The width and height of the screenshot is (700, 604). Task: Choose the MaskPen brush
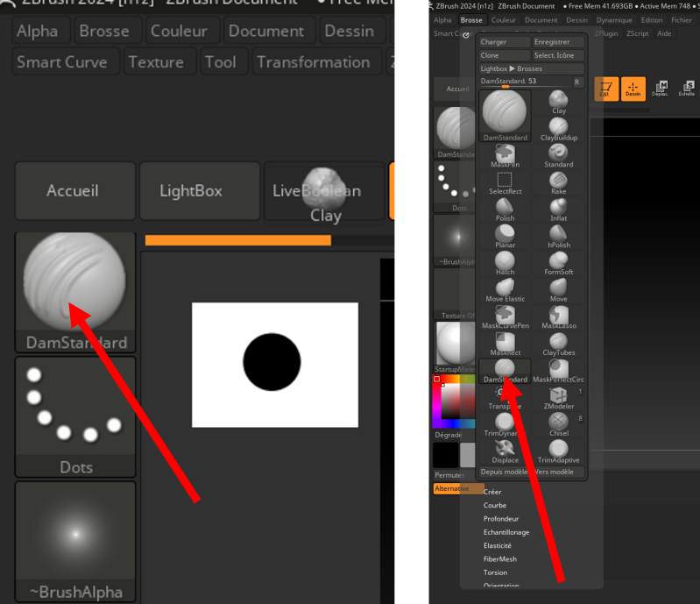(x=505, y=156)
